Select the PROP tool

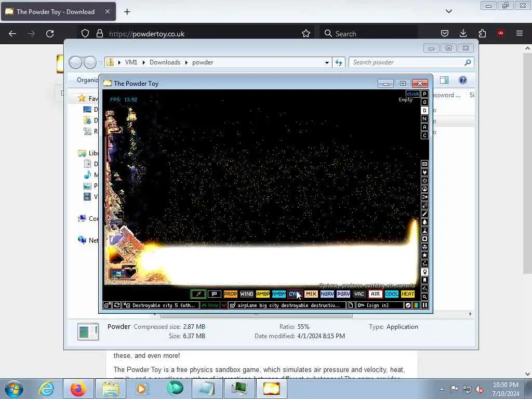click(230, 294)
